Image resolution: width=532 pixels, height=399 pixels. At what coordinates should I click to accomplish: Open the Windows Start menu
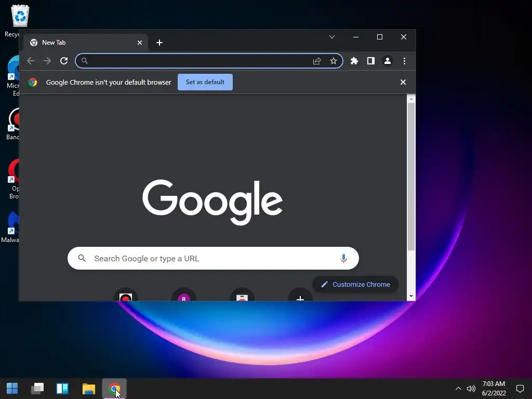(x=12, y=389)
